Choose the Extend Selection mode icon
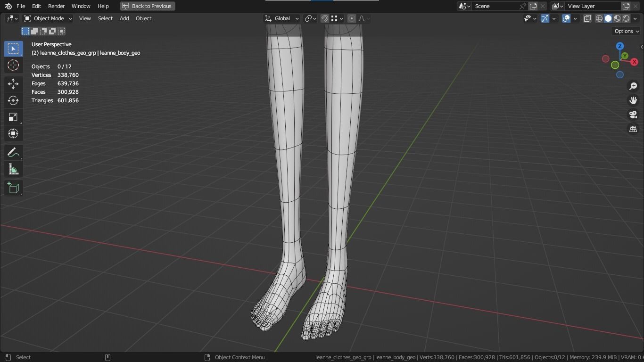Image resolution: width=644 pixels, height=362 pixels. (34, 31)
